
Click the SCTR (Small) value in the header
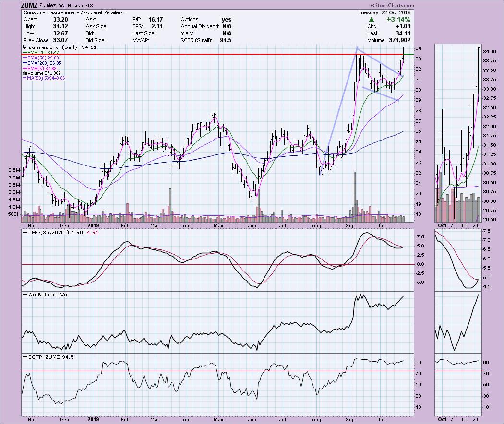[226, 40]
